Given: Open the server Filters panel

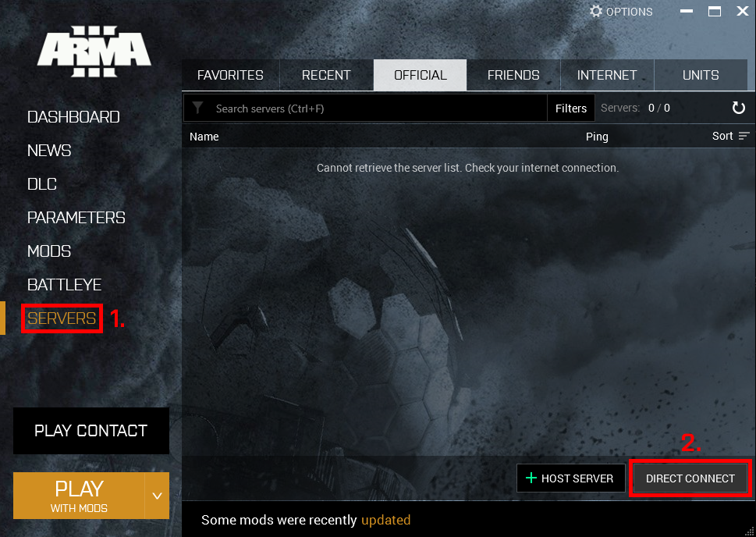Looking at the screenshot, I should 571,108.
